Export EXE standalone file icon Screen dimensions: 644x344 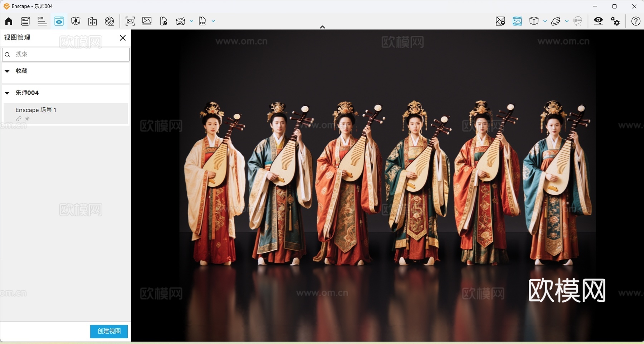click(x=203, y=21)
